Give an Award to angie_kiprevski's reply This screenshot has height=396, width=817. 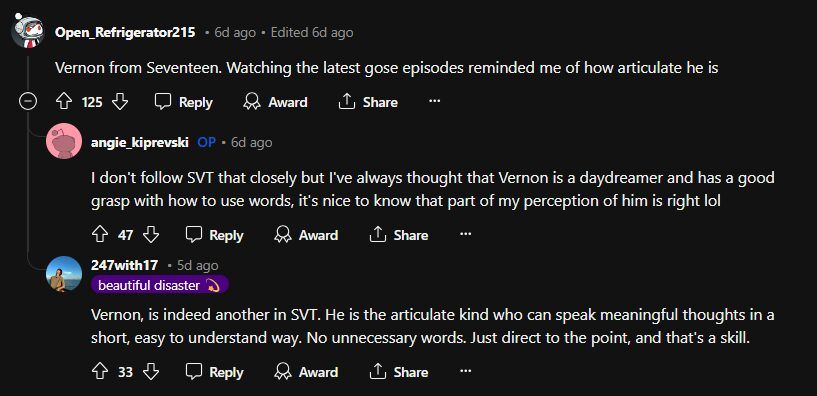click(x=306, y=235)
